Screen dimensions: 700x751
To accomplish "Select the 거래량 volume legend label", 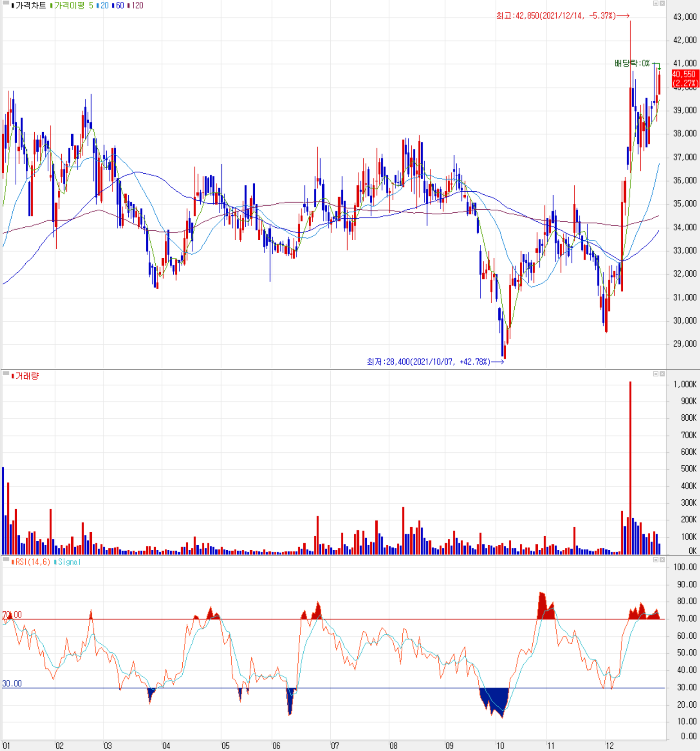I will (25, 376).
